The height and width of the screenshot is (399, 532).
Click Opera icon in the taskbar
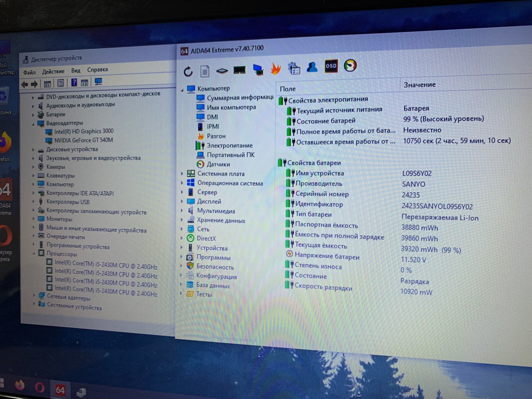point(40,387)
